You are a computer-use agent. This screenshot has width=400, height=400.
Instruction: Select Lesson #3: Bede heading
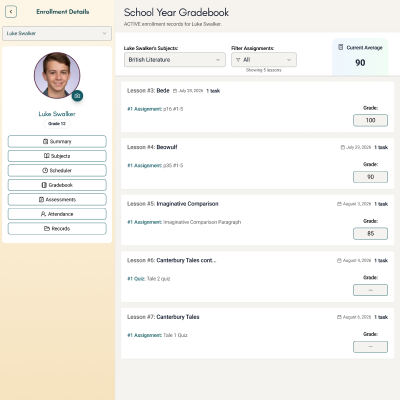148,91
